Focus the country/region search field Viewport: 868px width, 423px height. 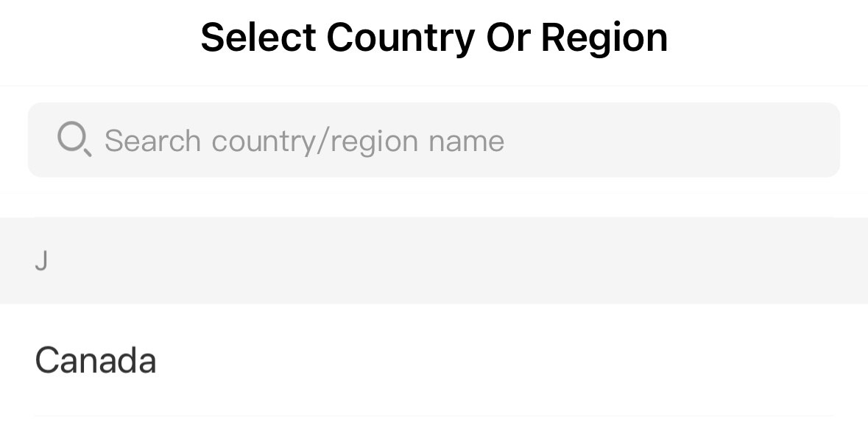point(434,140)
